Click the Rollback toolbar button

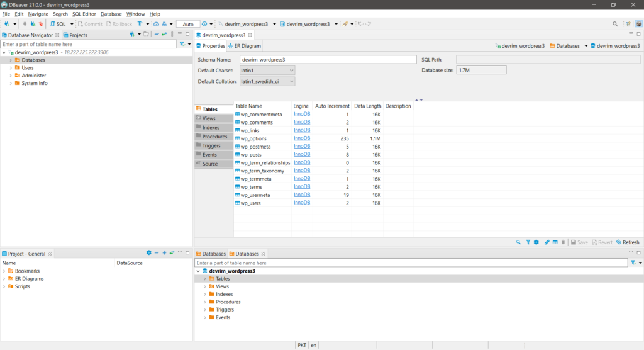click(x=119, y=24)
